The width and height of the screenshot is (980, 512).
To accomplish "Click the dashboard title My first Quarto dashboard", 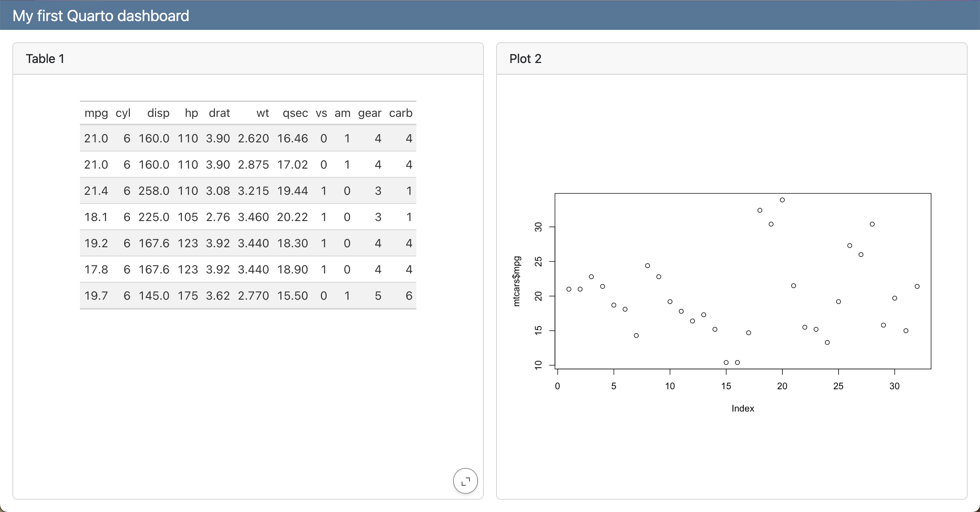I will pos(100,16).
